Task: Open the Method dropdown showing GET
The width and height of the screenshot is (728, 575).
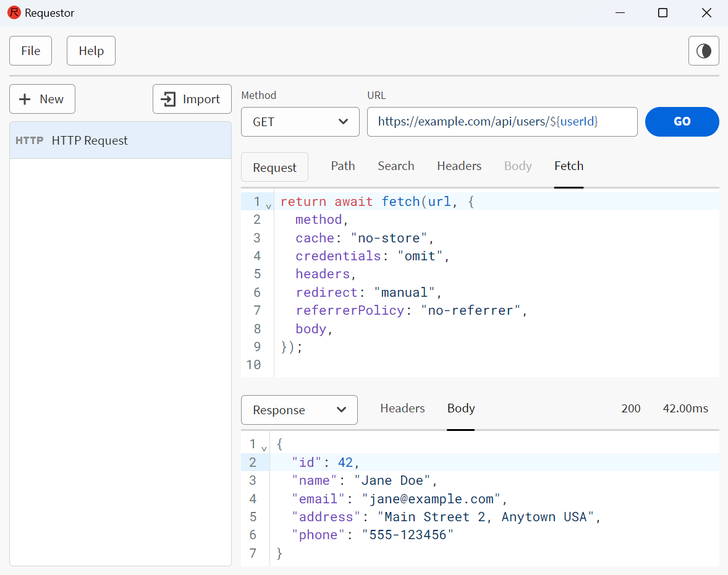Action: (x=300, y=122)
